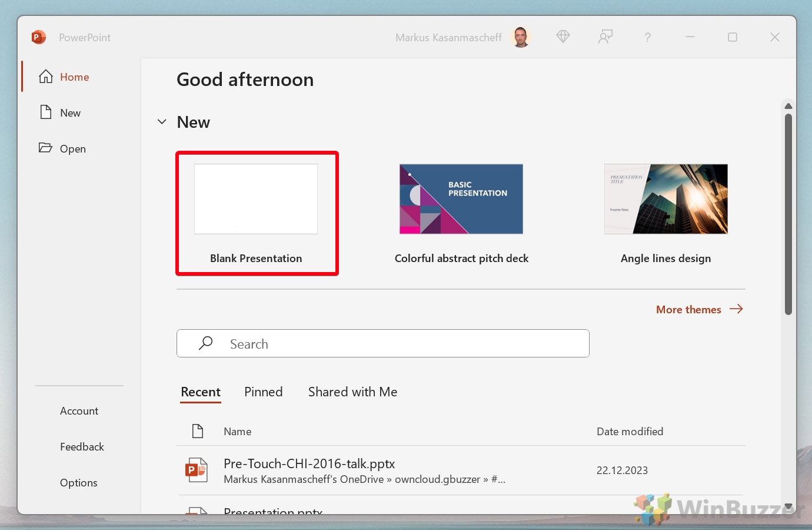Select New in the sidebar
The image size is (812, 530).
[70, 113]
